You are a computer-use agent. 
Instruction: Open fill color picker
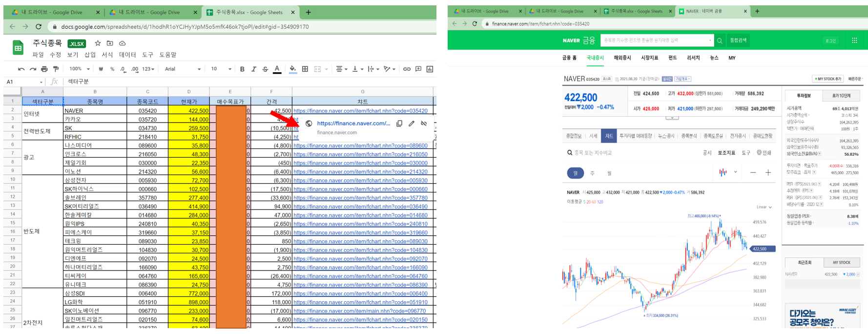click(x=293, y=69)
